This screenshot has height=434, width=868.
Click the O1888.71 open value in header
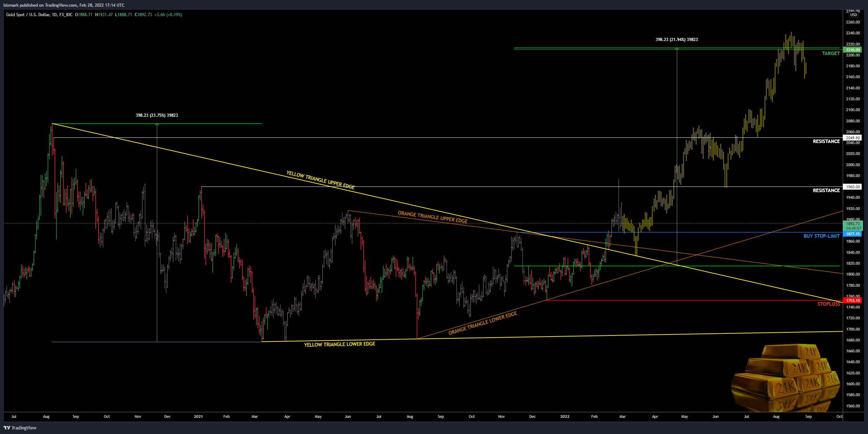coord(84,15)
